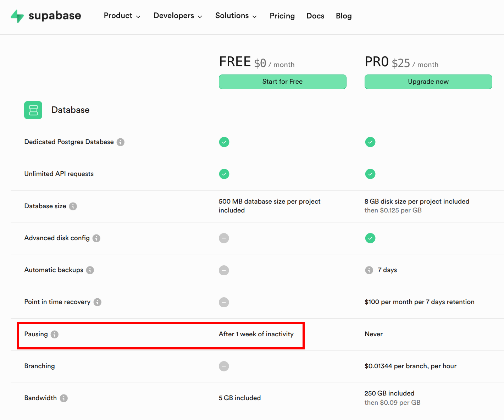The height and width of the screenshot is (420, 504).
Task: Click Point in time recovery info icon
Action: pyautogui.click(x=98, y=302)
